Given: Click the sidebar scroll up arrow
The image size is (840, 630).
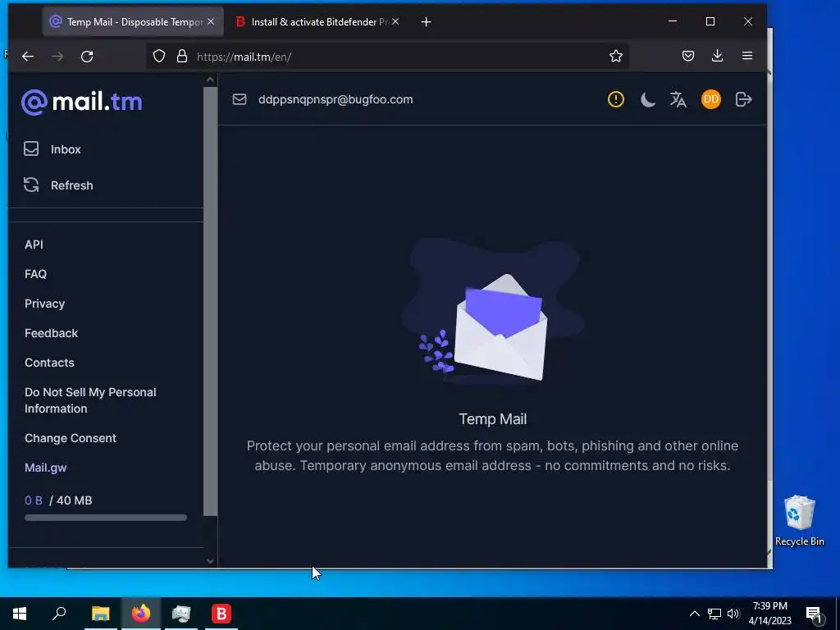Looking at the screenshot, I should pyautogui.click(x=210, y=80).
